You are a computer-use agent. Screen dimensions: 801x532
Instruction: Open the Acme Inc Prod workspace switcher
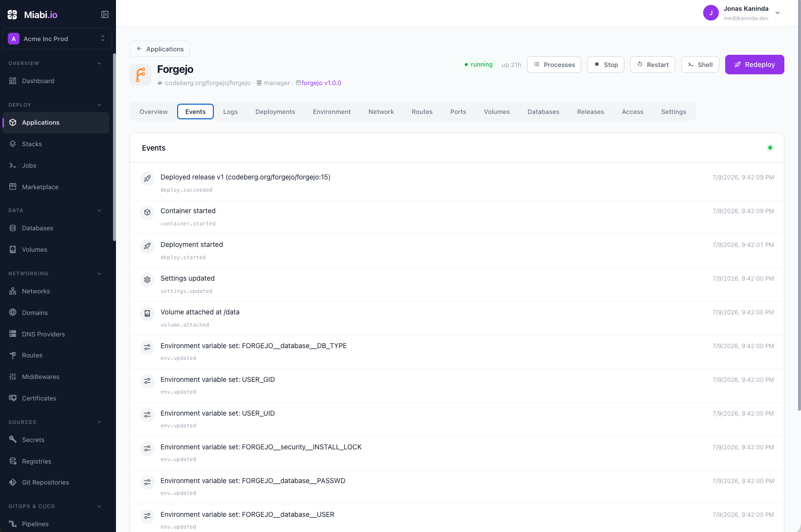[x=57, y=39]
